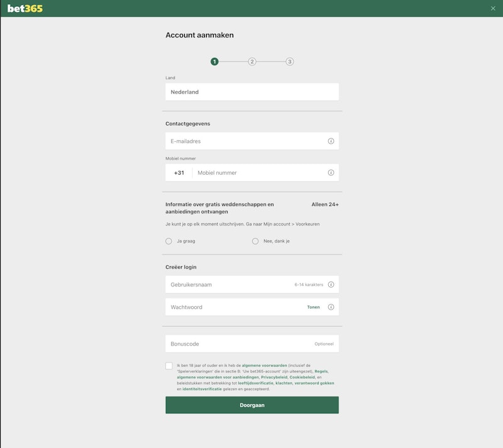Screen dimensions: 503x448
Task: Select step 1 in the progress indicator
Action: coord(214,62)
